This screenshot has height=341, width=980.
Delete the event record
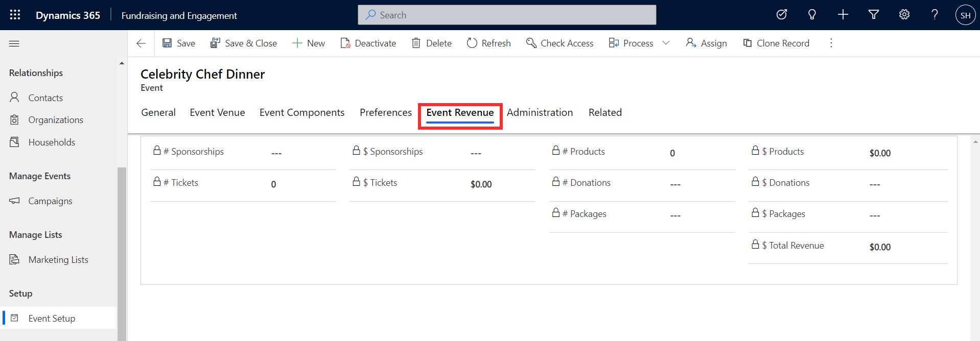coord(432,43)
